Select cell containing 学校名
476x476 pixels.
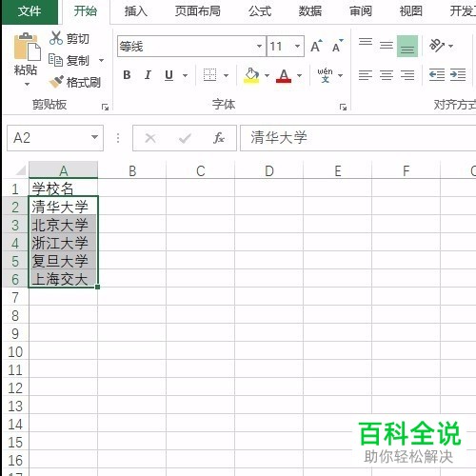[64, 188]
